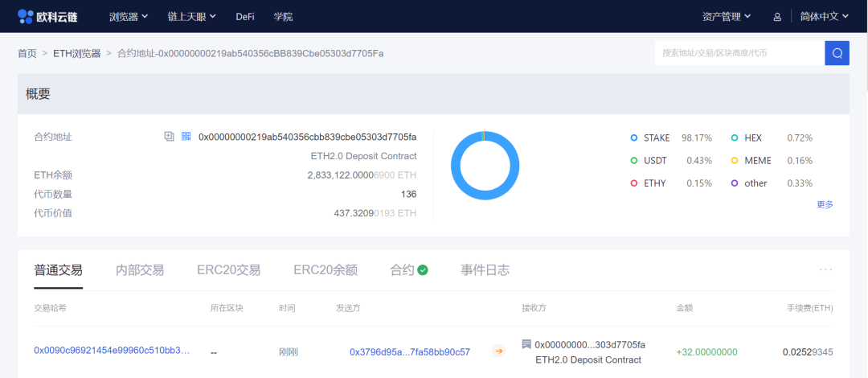Open transaction hash 0x0090c96921454e... link

tap(112, 351)
